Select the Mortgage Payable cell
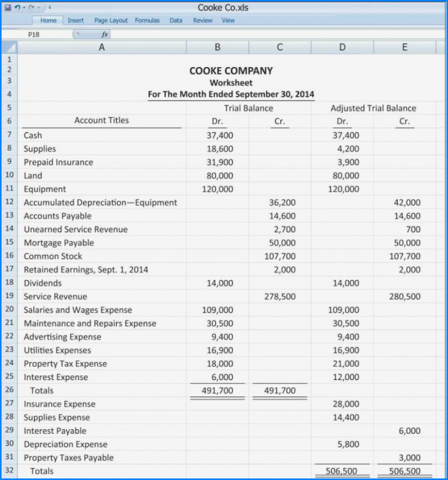448x480 pixels. pos(102,243)
